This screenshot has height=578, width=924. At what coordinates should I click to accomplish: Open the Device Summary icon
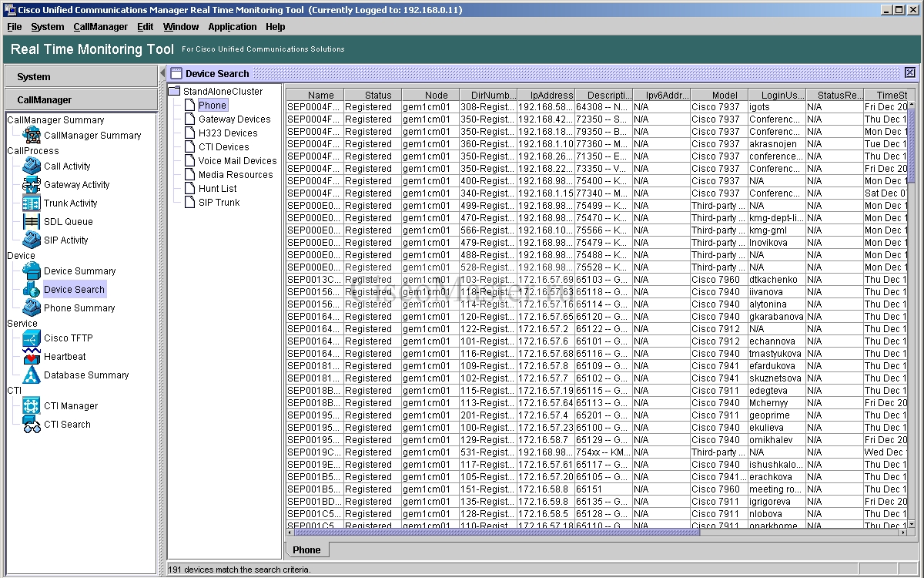[x=32, y=271]
